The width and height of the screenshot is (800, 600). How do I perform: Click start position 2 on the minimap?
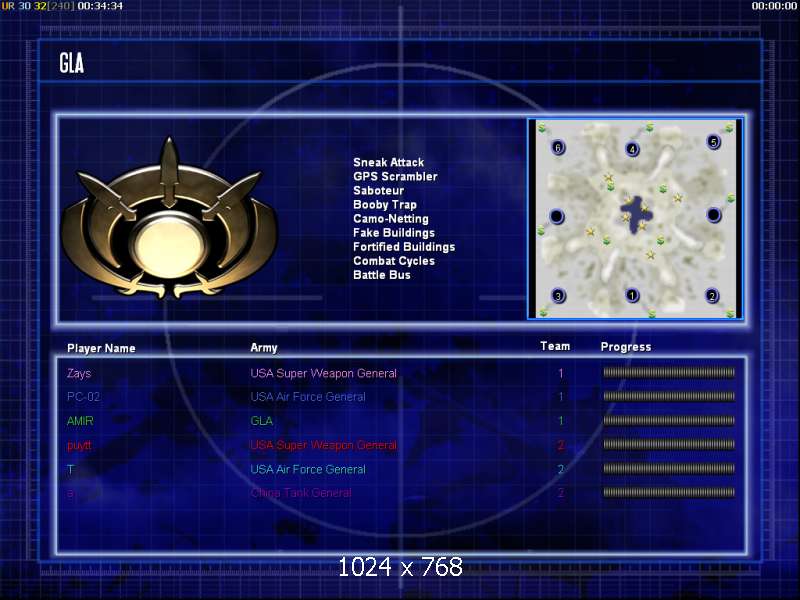click(x=712, y=295)
